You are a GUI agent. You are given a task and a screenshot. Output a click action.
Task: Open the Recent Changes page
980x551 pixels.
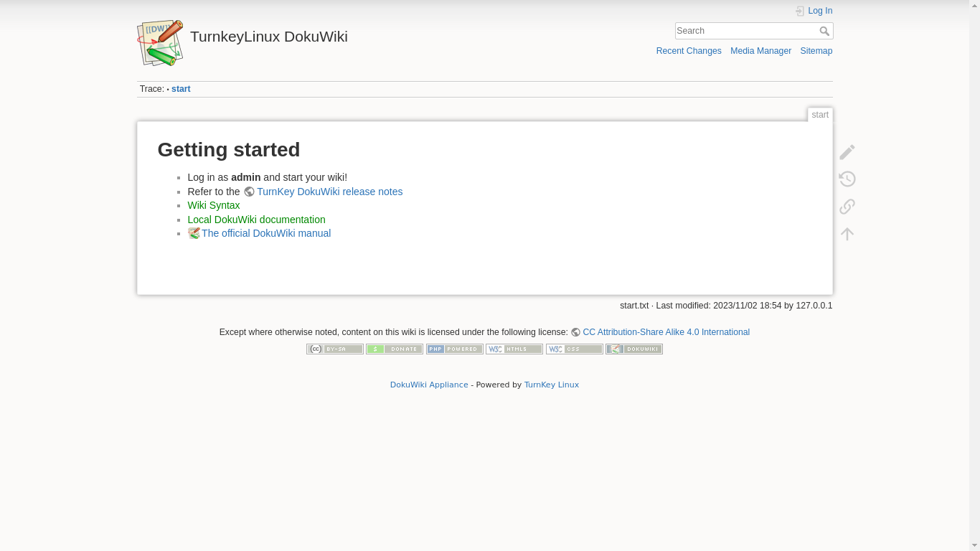[x=689, y=51]
